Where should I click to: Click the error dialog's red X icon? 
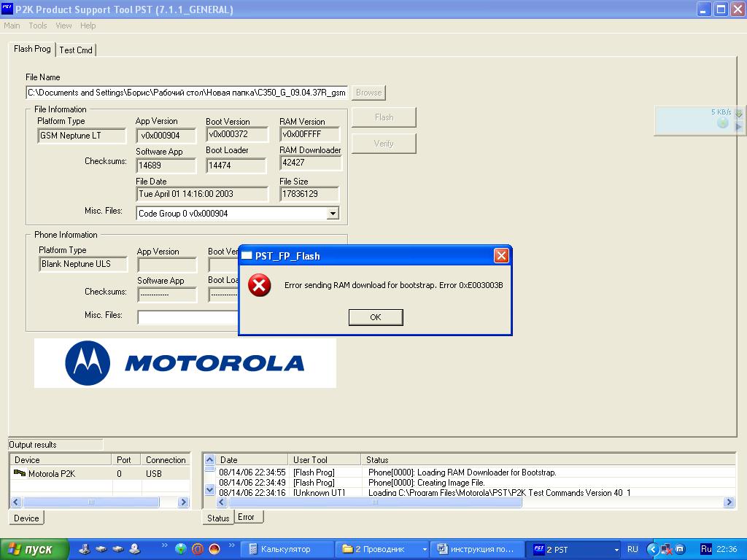[x=259, y=285]
